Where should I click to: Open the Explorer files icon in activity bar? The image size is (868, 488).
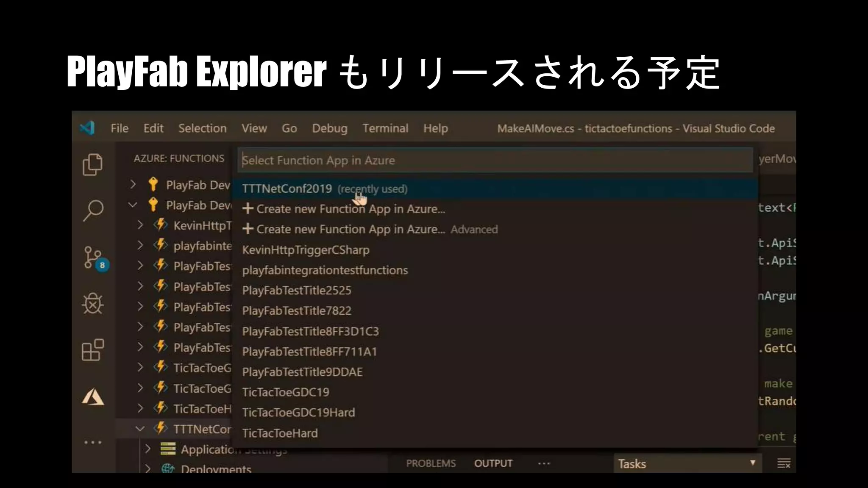tap(92, 164)
